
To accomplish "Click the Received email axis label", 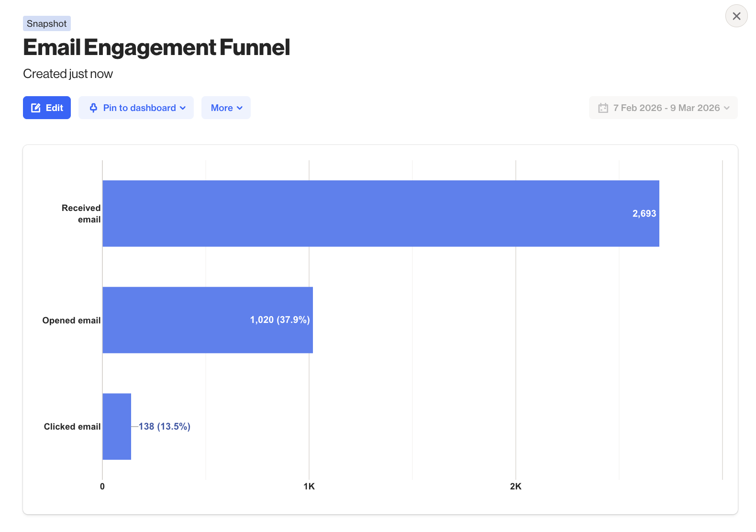I will point(81,213).
